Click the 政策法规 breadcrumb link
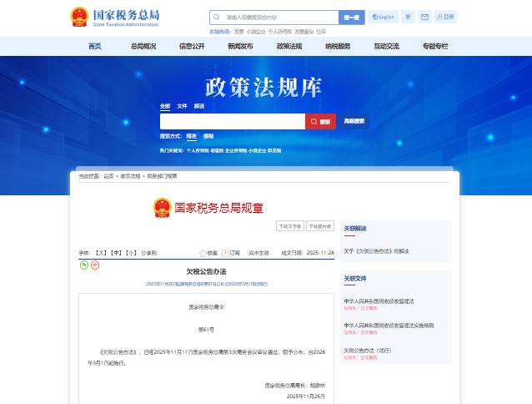The image size is (532, 404). click(130, 176)
